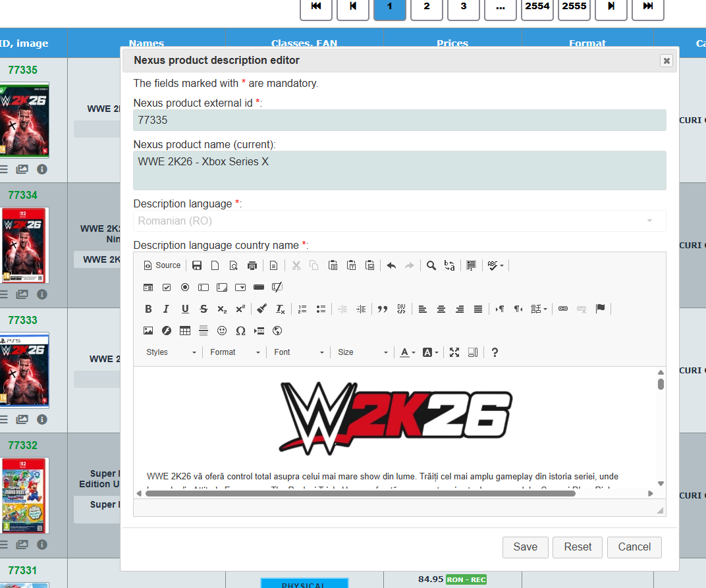Toggle Bold formatting
706x588 pixels.
tap(148, 309)
